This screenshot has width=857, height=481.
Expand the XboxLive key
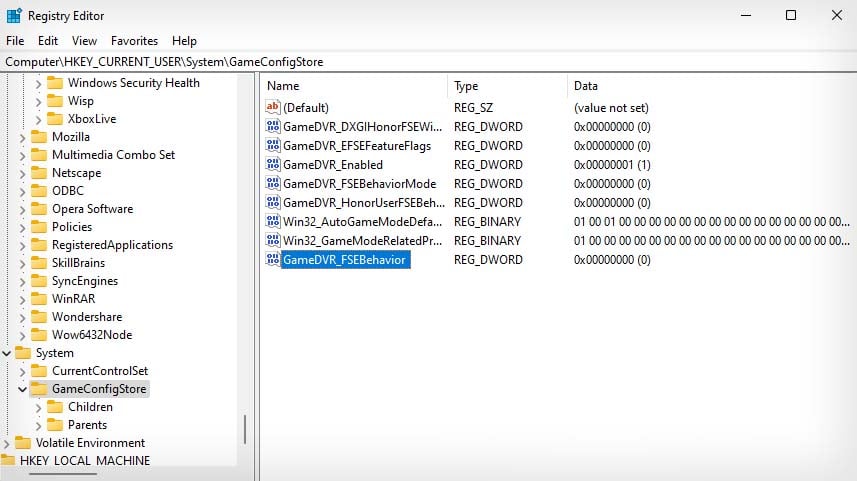(x=38, y=120)
